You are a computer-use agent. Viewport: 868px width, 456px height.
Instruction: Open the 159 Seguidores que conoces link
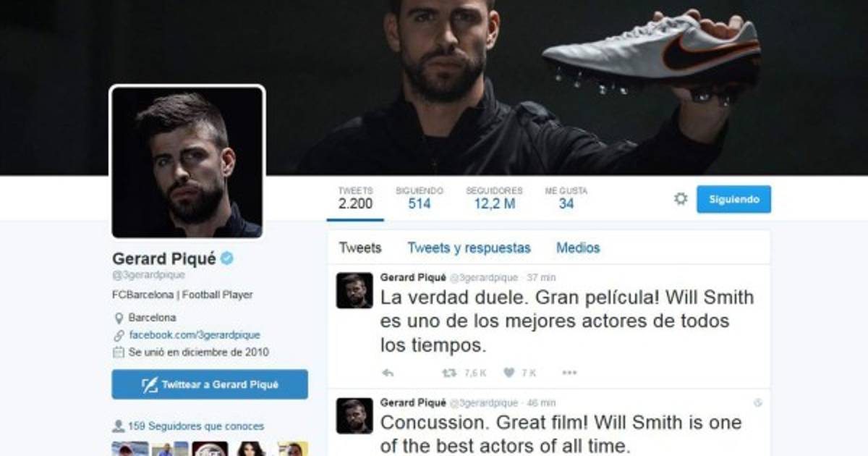tap(195, 426)
